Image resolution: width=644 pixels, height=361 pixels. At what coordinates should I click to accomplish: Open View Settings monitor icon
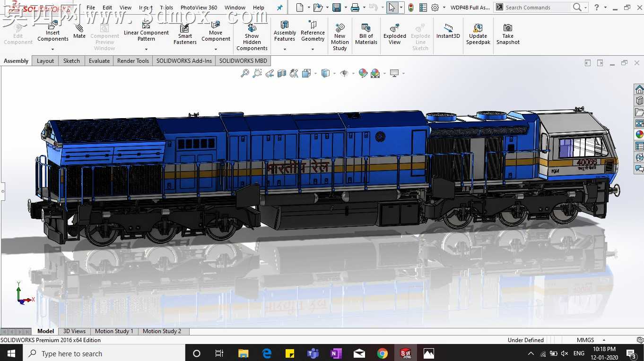click(x=394, y=73)
